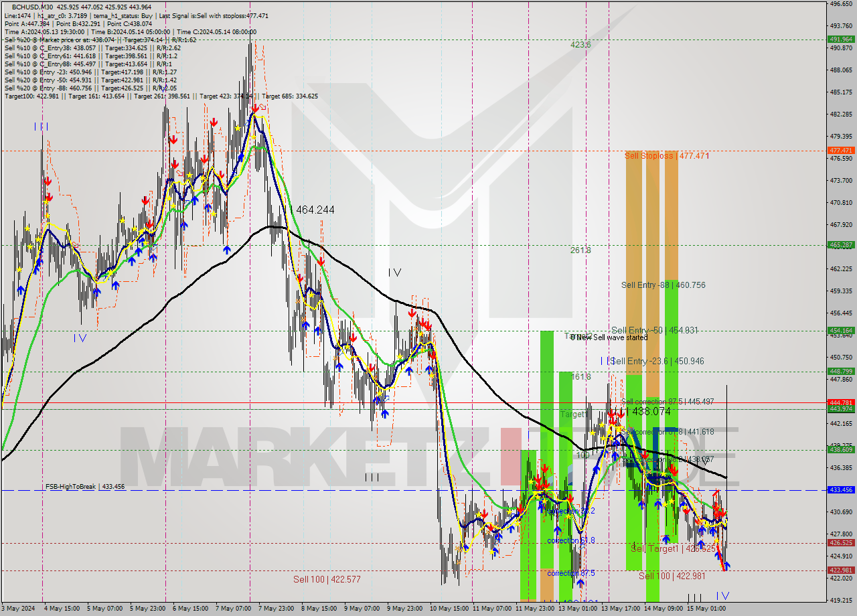Click the red 422.981 price tag
Image resolution: width=857 pixels, height=616 pixels.
point(841,570)
